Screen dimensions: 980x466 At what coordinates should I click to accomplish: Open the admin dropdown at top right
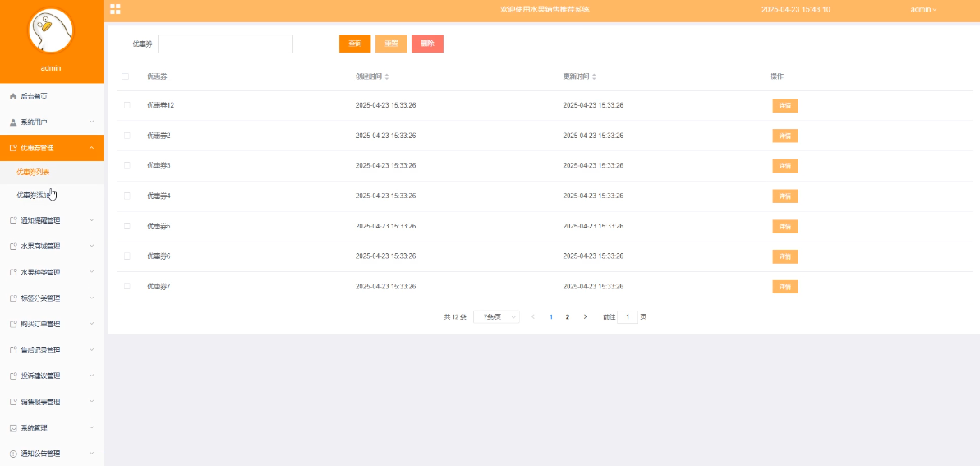tap(924, 9)
